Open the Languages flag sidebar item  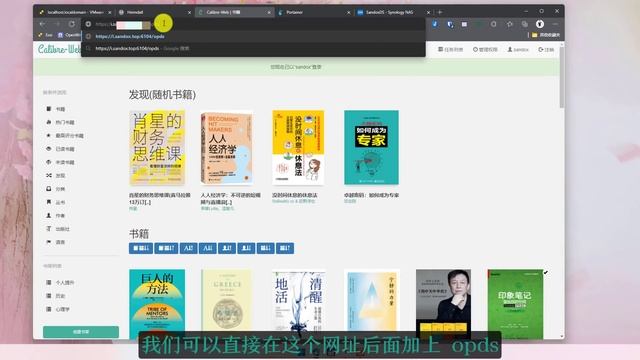[x=56, y=242]
